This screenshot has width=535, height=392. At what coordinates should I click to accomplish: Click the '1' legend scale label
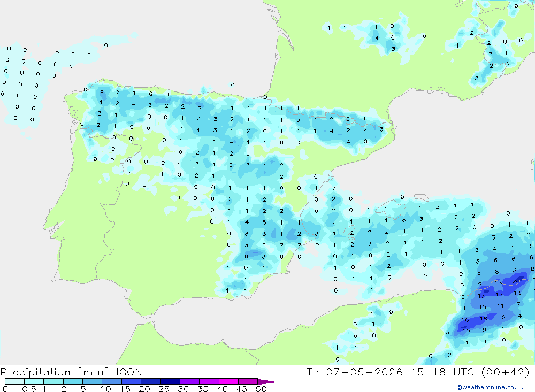[x=44, y=389]
